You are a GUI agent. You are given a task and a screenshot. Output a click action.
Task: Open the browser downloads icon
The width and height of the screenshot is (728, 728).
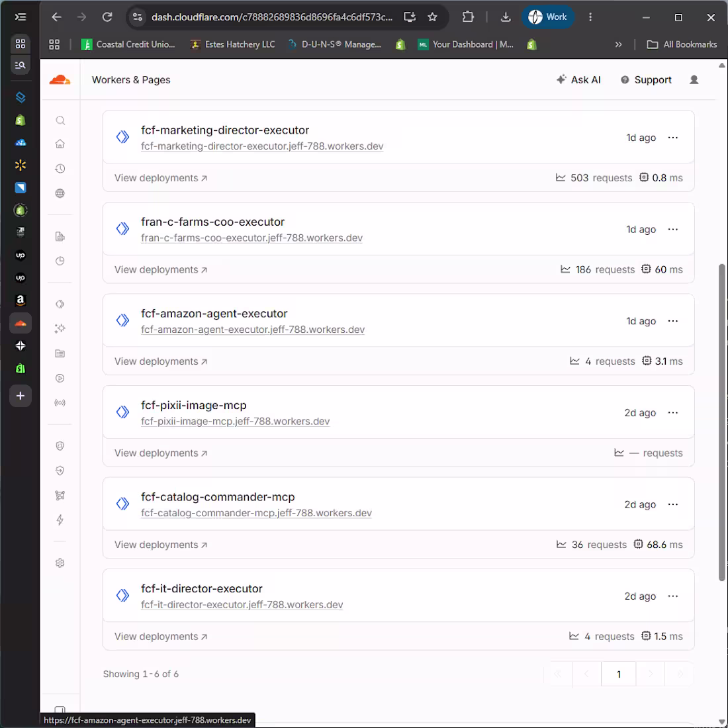coord(506,17)
